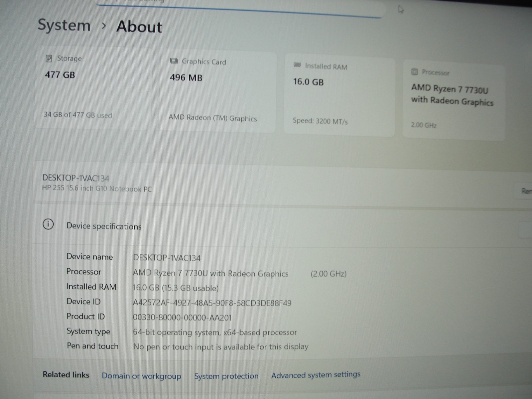Image resolution: width=532 pixels, height=399 pixels.
Task: Select 'No pen or touch input' value
Action: click(x=221, y=347)
